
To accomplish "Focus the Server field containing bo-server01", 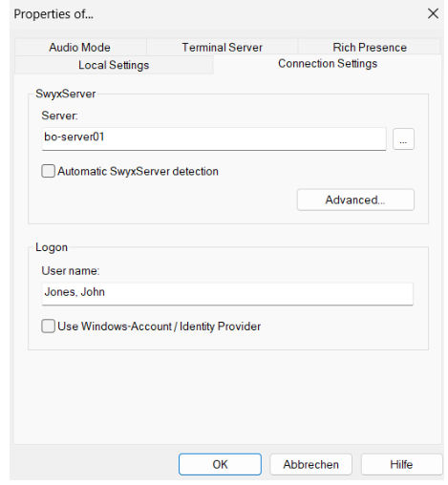I will click(x=214, y=138).
